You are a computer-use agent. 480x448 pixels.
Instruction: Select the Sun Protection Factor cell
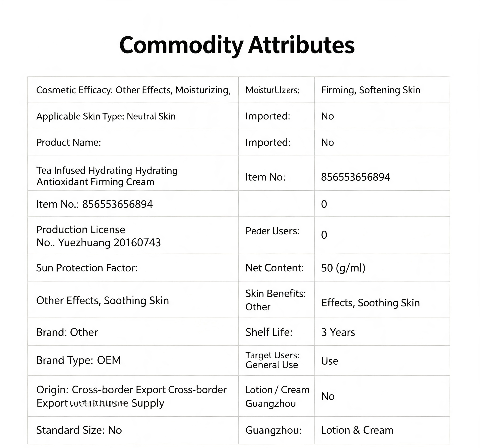[133, 268]
